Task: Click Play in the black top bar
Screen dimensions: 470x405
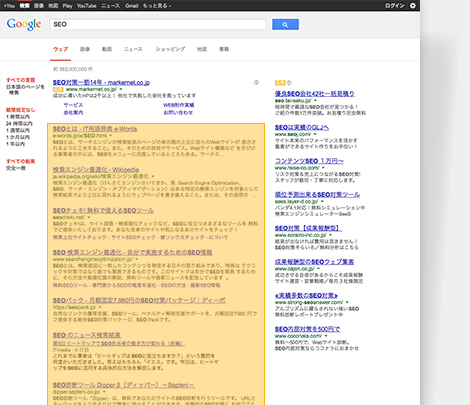Action: 67,6
